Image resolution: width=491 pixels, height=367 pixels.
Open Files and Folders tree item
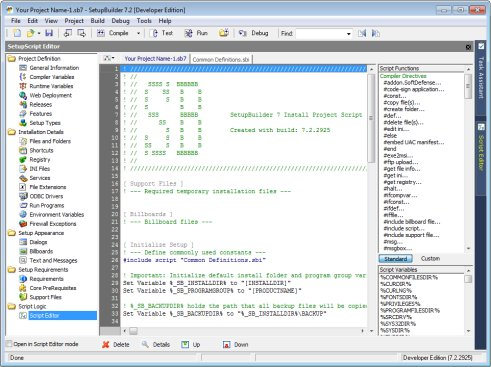[x=50, y=141]
